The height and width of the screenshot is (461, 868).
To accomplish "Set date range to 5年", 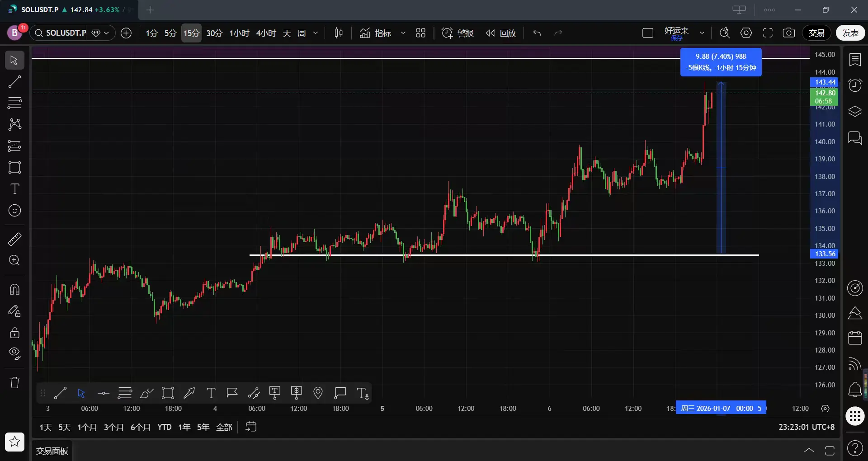I will tap(203, 427).
